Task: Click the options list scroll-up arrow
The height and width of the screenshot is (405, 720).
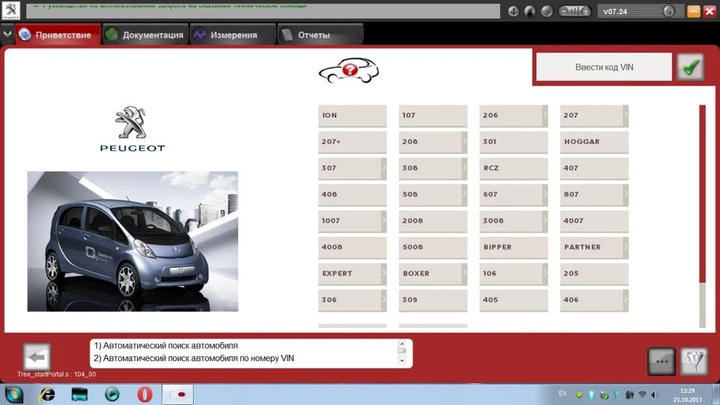Action: click(402, 344)
